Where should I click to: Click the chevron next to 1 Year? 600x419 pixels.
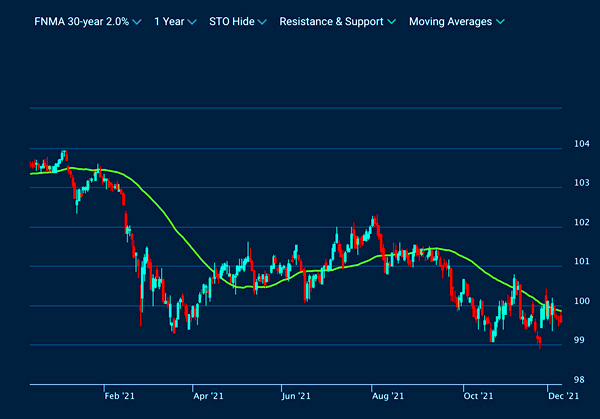191,22
